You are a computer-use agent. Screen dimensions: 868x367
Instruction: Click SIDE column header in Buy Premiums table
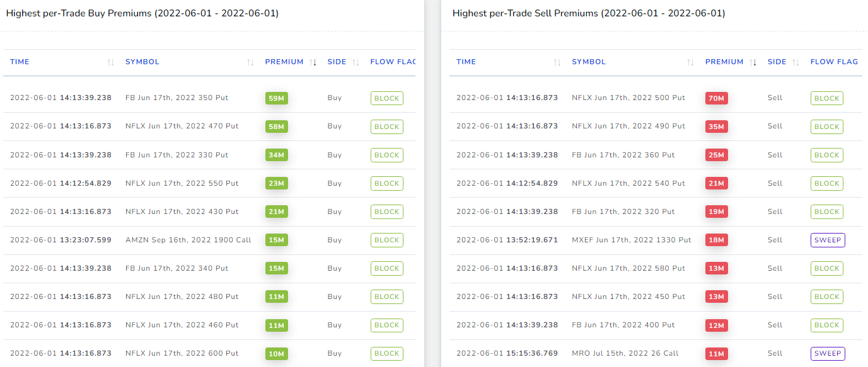pyautogui.click(x=337, y=62)
